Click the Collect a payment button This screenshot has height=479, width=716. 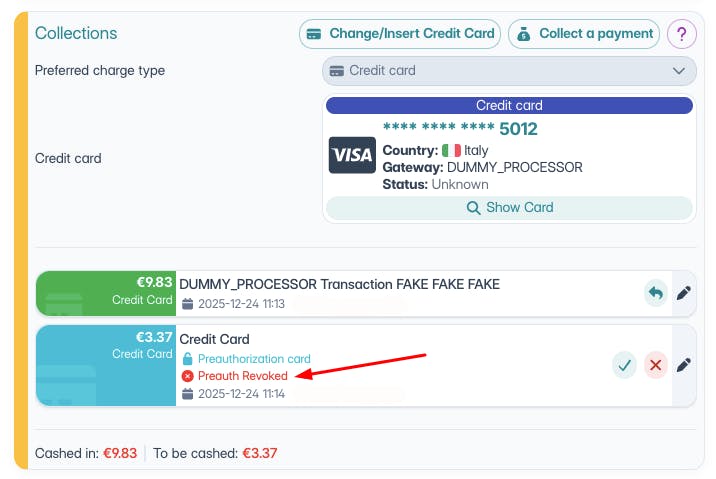click(x=584, y=34)
